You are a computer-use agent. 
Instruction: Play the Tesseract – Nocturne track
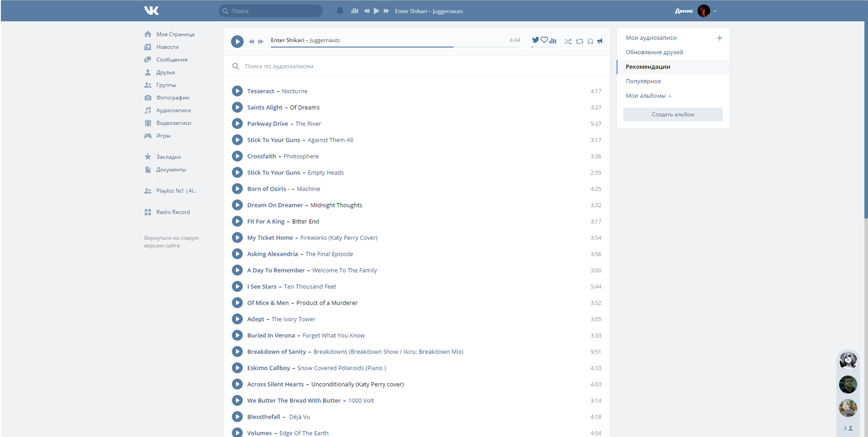(237, 91)
